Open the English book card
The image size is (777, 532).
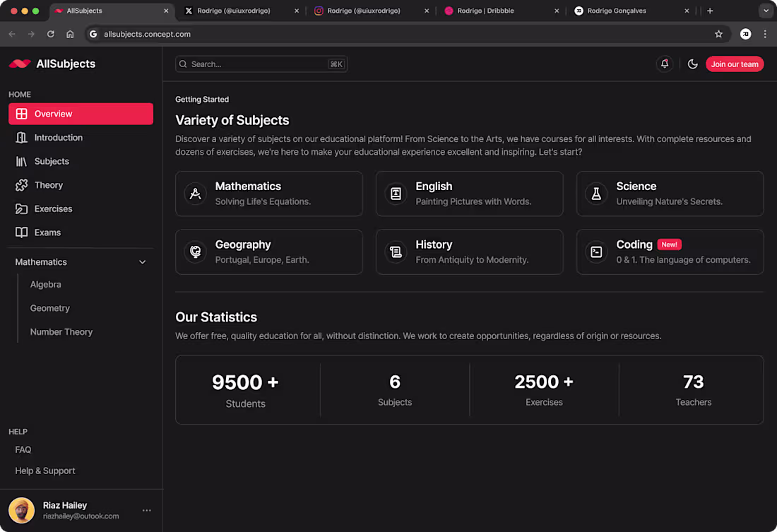coord(469,194)
